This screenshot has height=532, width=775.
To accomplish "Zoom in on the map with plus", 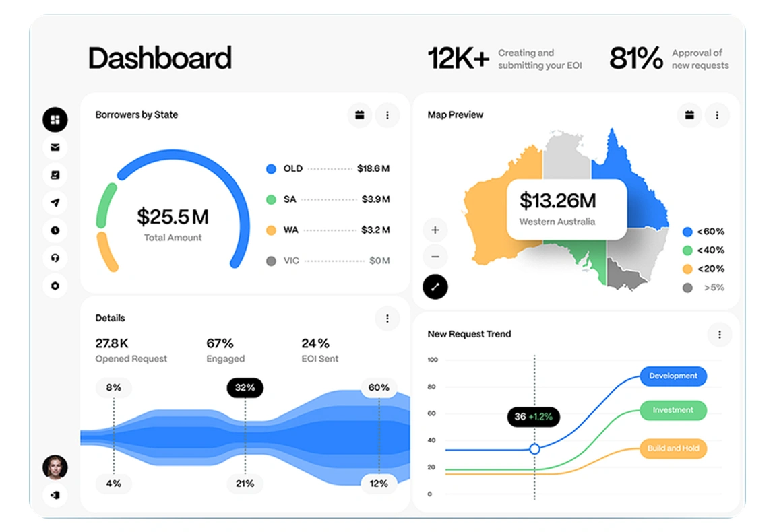I will pyautogui.click(x=435, y=230).
